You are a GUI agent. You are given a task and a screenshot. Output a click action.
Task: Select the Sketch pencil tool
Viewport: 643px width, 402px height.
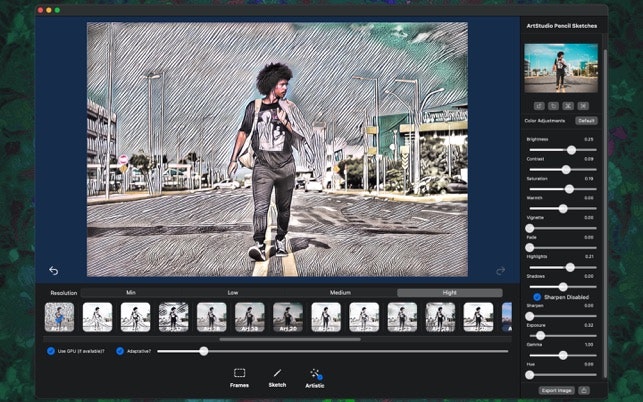point(277,378)
